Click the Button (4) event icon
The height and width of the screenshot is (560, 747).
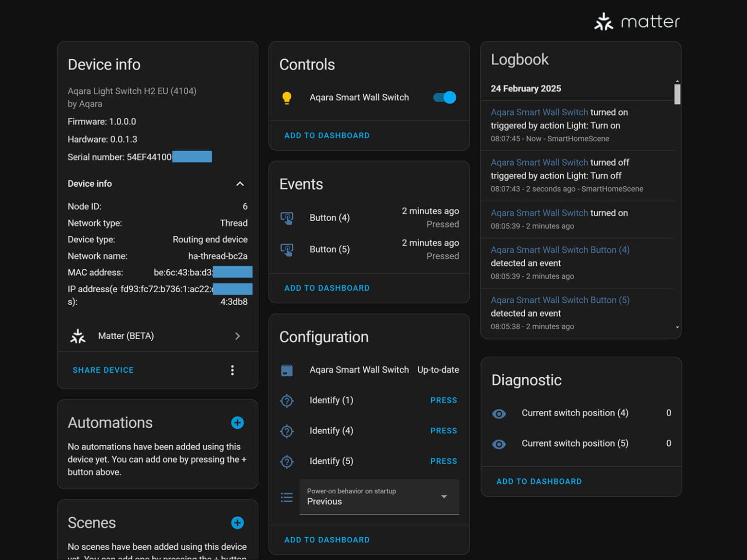(287, 218)
